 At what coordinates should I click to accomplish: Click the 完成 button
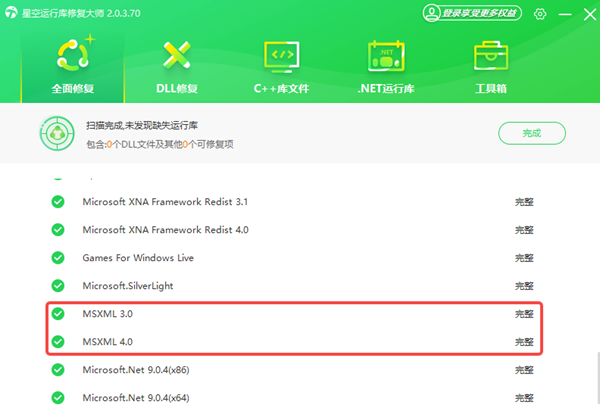[x=532, y=133]
